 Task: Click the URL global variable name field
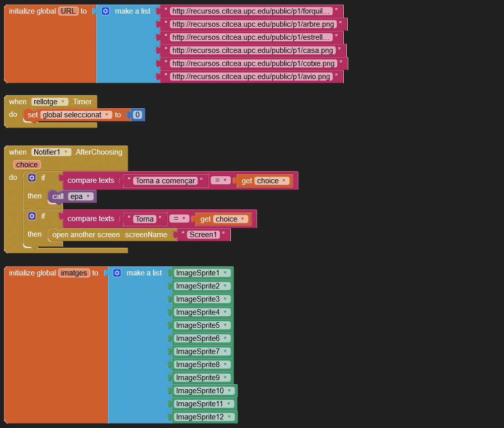[x=68, y=11]
